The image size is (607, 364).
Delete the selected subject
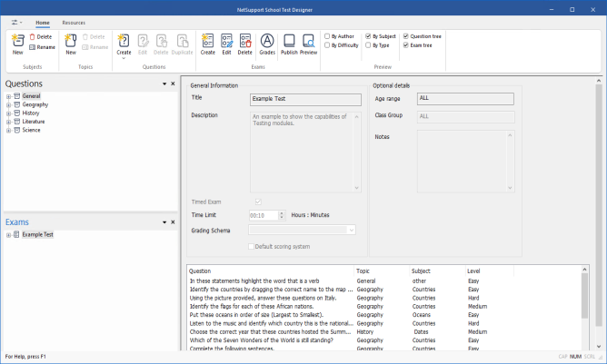(x=41, y=36)
